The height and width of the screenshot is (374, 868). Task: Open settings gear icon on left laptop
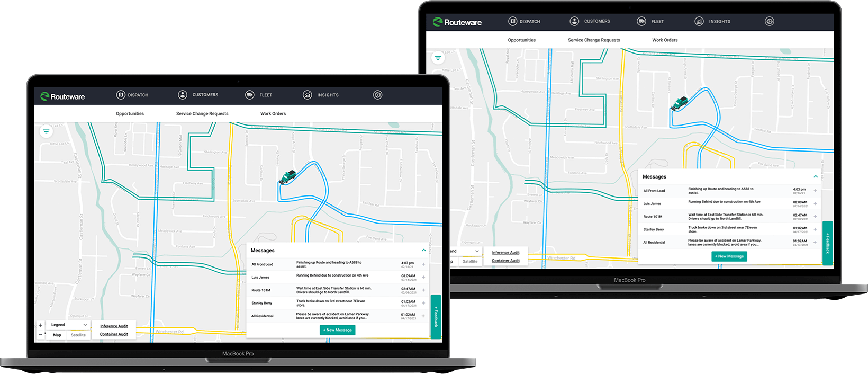point(377,95)
